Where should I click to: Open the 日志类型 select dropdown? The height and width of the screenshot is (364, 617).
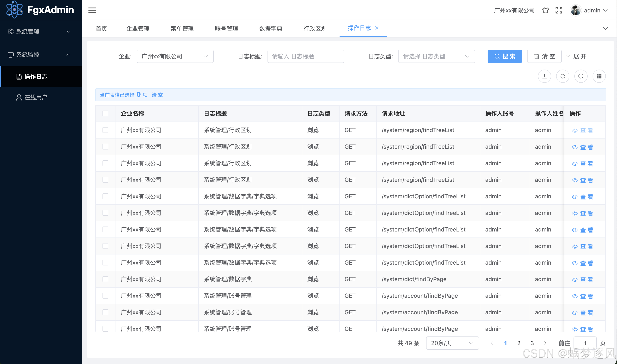[436, 56]
